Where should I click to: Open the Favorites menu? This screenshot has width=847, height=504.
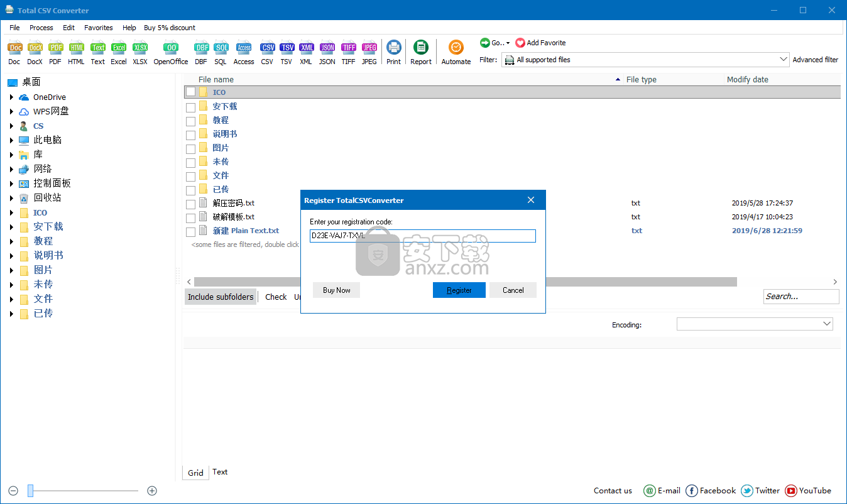(x=99, y=28)
